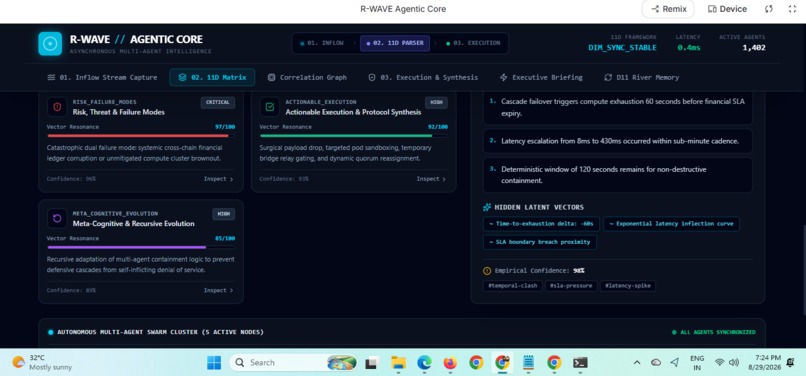
Task: Inspect the Risk, Threat & Failure Modes card
Action: (218, 179)
